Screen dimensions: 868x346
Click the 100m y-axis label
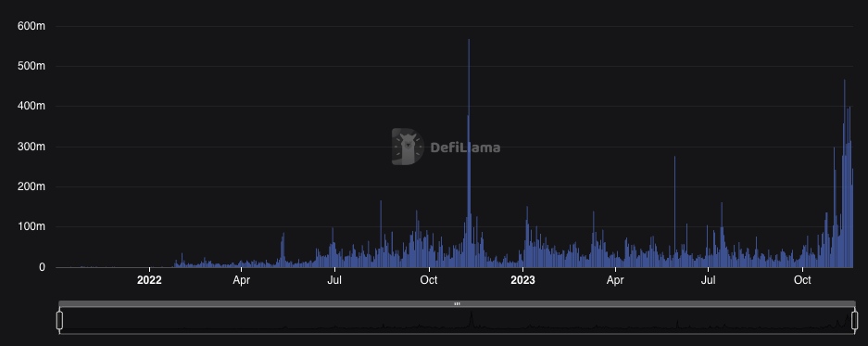pyautogui.click(x=31, y=226)
